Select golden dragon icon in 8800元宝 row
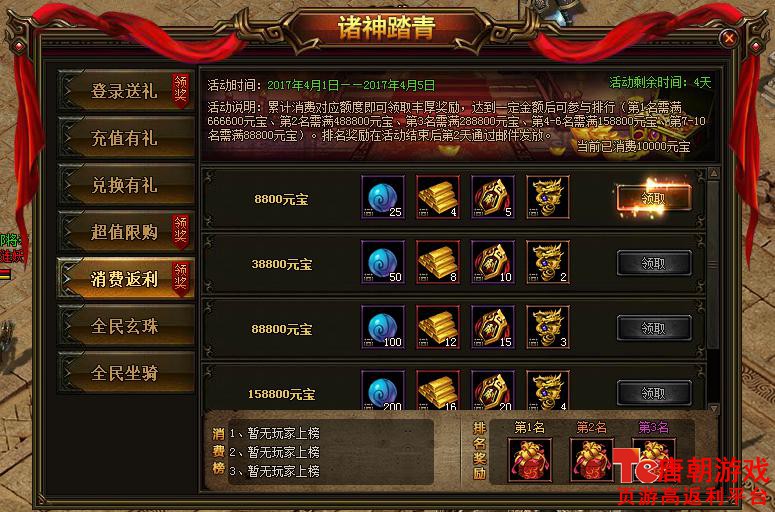Image resolution: width=775 pixels, height=512 pixels. tap(548, 197)
